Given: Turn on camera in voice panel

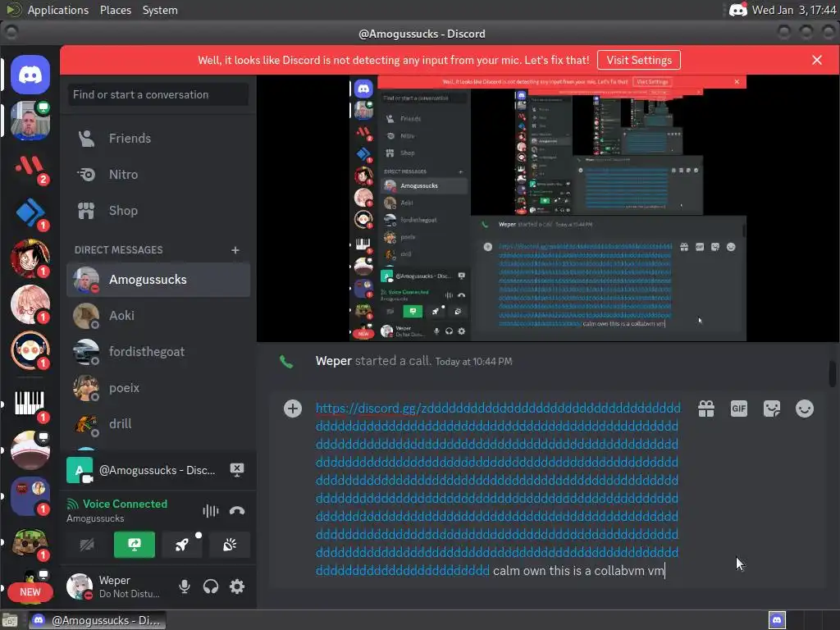Looking at the screenshot, I should pyautogui.click(x=87, y=545).
